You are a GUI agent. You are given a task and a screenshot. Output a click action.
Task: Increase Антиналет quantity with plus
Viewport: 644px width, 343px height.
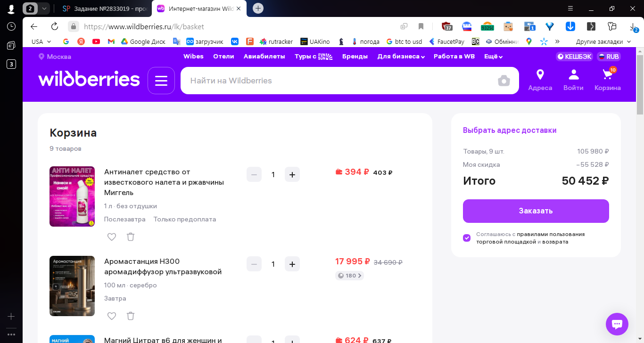(292, 175)
